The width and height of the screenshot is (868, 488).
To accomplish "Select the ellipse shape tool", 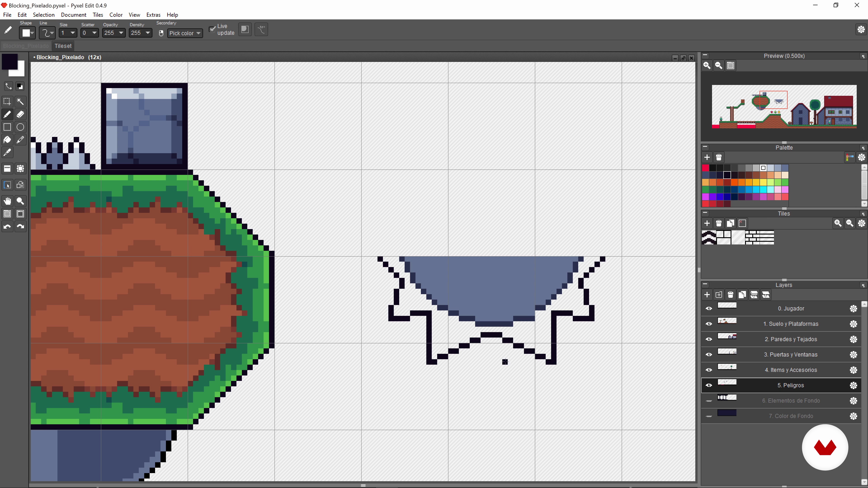I will click(x=20, y=127).
